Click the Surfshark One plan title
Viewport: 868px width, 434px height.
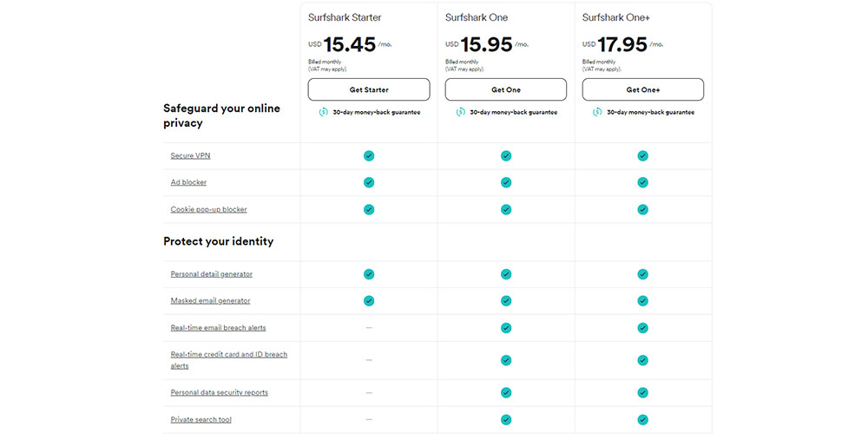click(477, 17)
